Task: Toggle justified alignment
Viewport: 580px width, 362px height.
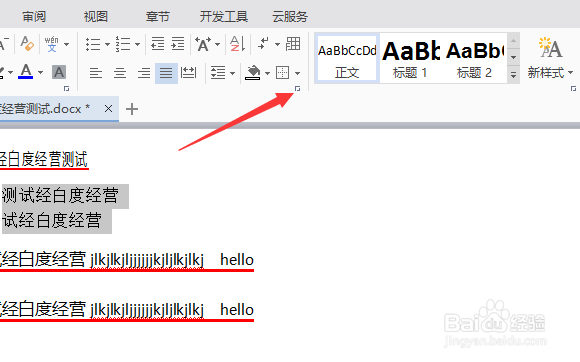Action: [x=166, y=73]
